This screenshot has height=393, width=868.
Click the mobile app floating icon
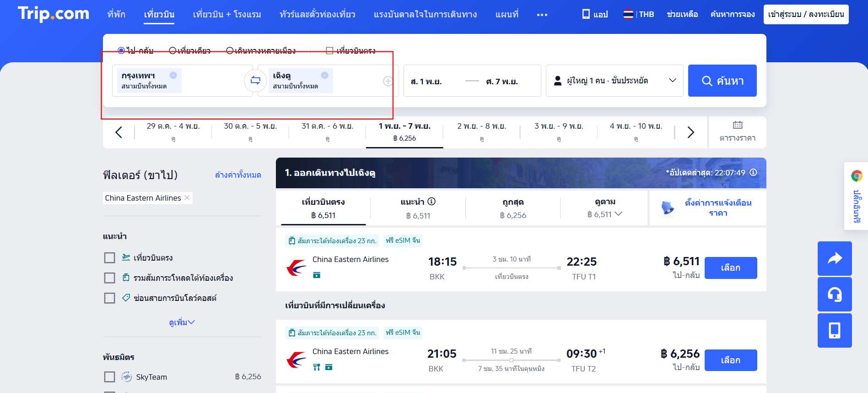tap(835, 330)
